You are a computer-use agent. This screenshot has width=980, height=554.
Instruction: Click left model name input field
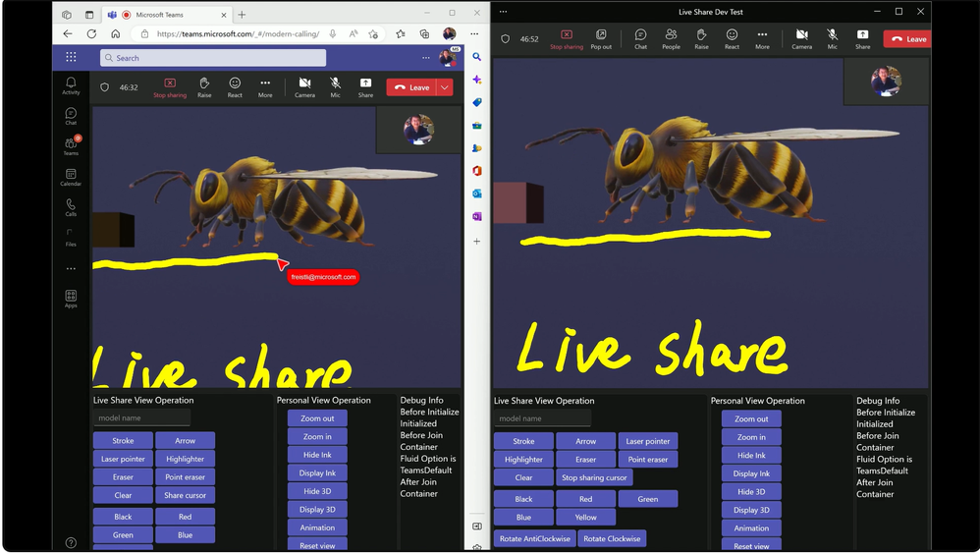pos(141,417)
